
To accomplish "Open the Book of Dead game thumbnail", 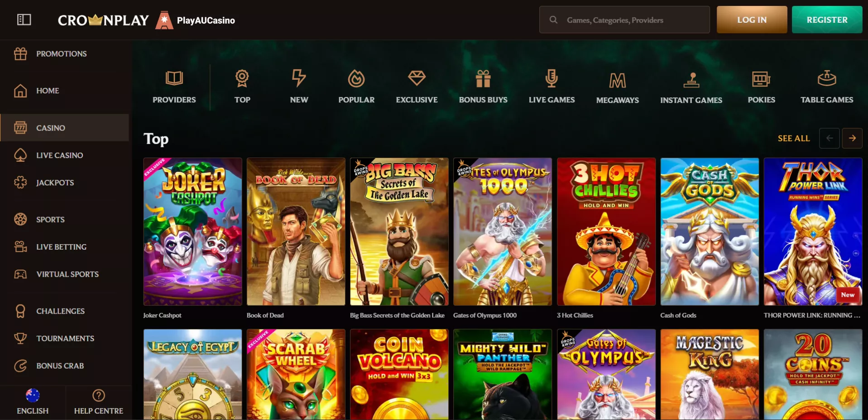I will click(x=296, y=231).
